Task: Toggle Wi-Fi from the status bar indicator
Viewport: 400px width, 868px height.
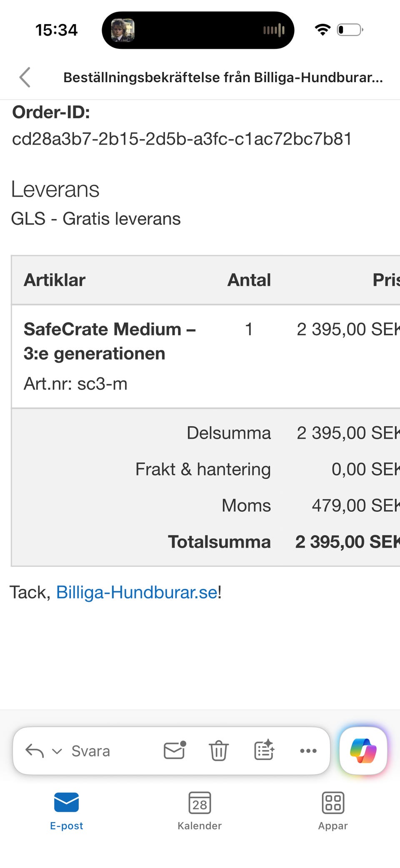Action: [322, 30]
